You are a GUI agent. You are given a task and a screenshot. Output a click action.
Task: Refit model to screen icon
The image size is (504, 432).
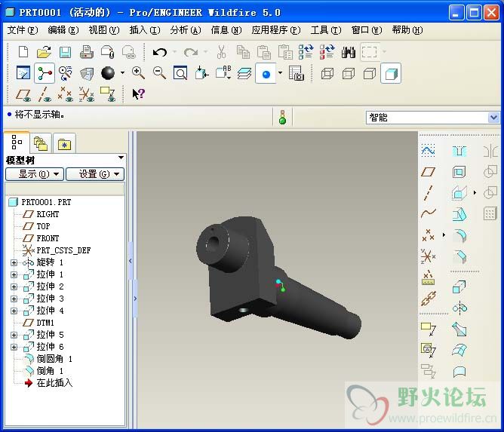pos(180,73)
